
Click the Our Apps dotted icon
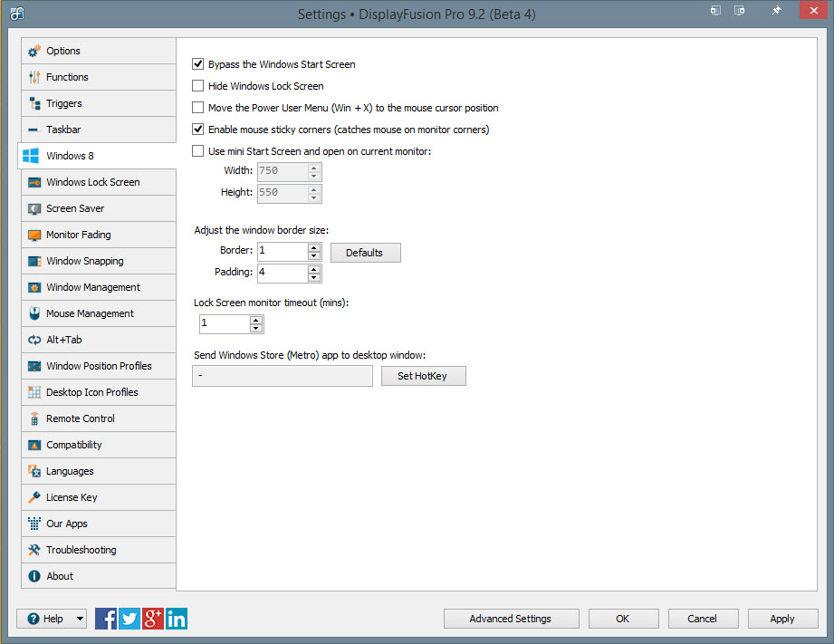pos(34,524)
